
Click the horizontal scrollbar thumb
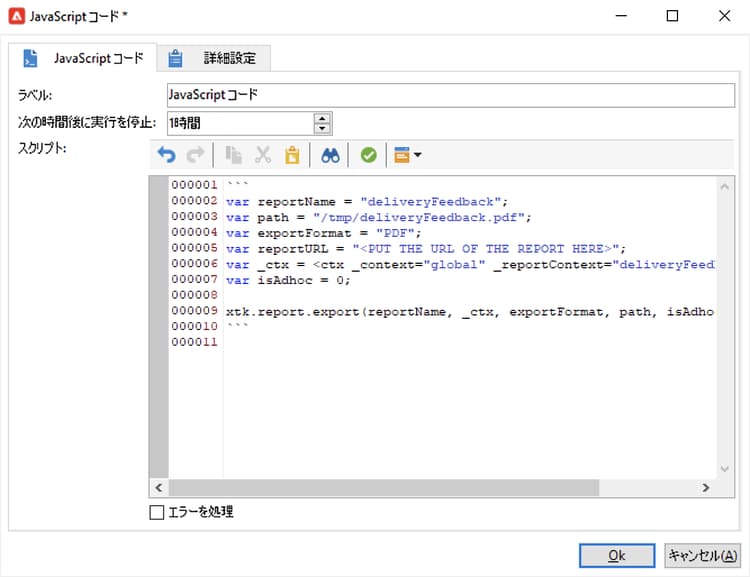(x=384, y=488)
